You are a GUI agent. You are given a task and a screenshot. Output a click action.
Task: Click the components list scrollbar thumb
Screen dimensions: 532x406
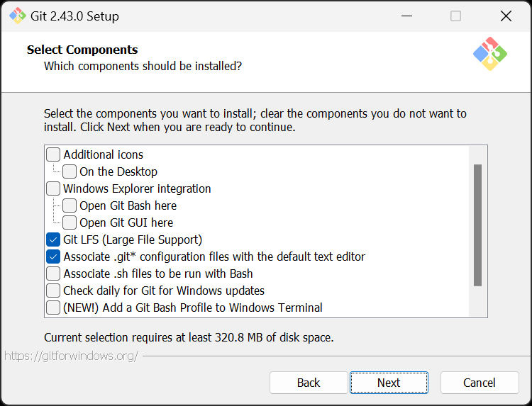tap(477, 225)
